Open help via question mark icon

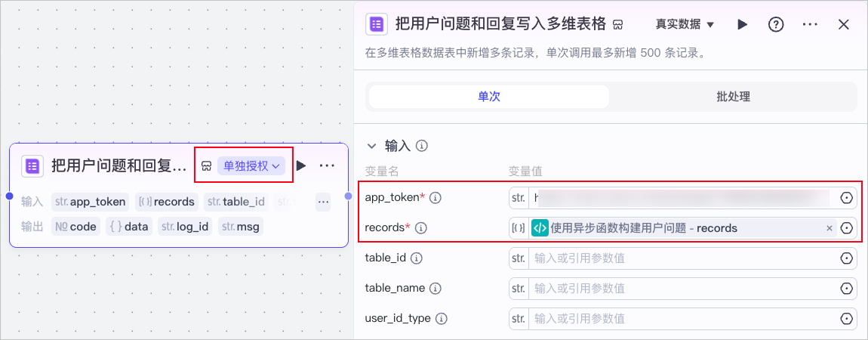tap(776, 24)
